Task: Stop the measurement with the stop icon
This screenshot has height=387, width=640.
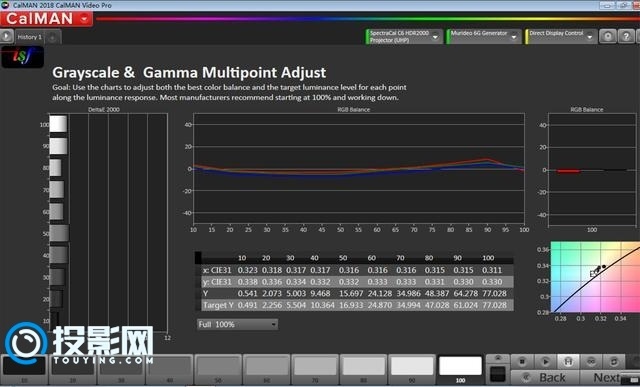Action: [522, 362]
